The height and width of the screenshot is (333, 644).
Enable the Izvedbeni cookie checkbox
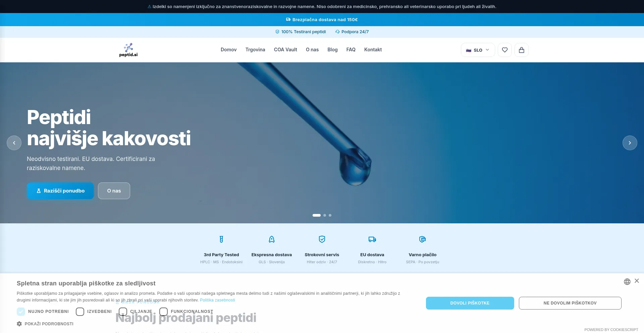80,312
